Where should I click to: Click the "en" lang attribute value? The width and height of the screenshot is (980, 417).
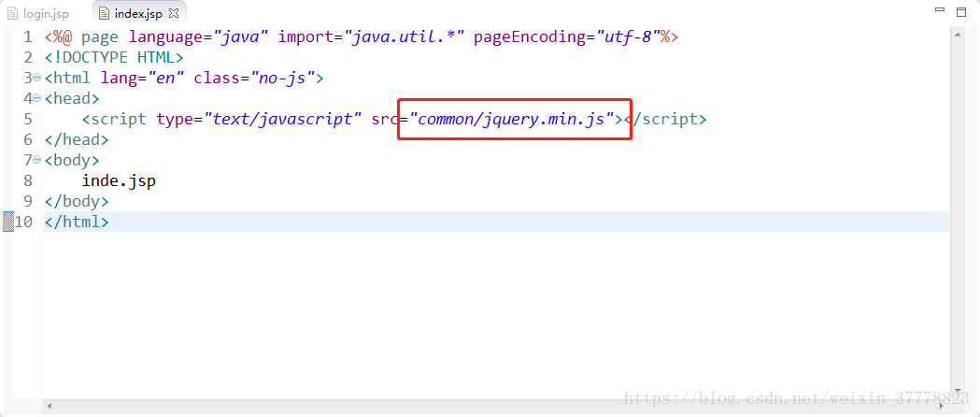pyautogui.click(x=165, y=79)
